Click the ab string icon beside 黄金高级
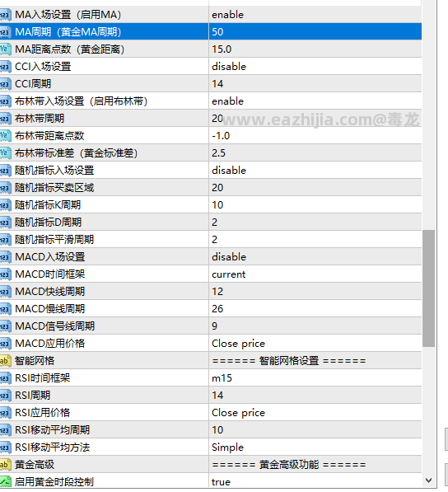Screen dimensions: 448x492 point(5,465)
